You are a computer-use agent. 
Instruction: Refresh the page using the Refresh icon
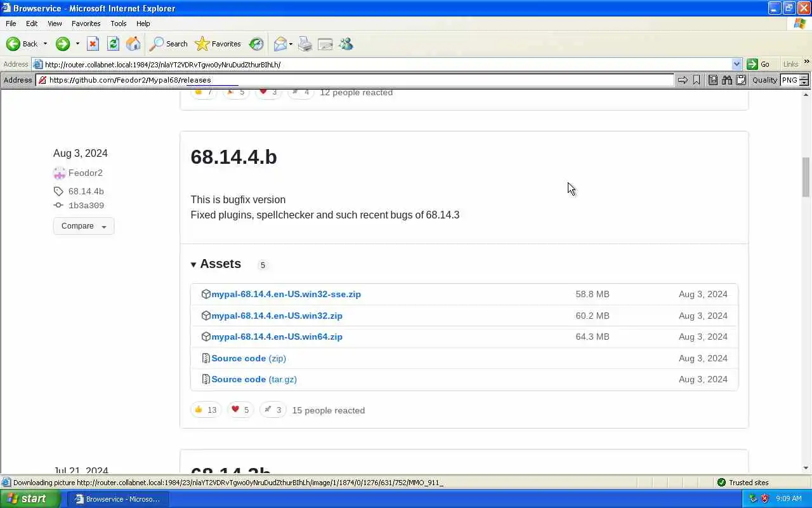[113, 44]
